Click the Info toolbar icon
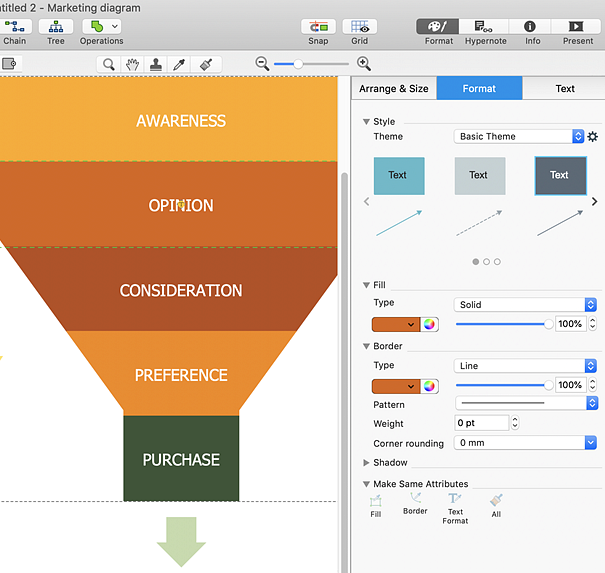The image size is (605, 573). (x=530, y=27)
